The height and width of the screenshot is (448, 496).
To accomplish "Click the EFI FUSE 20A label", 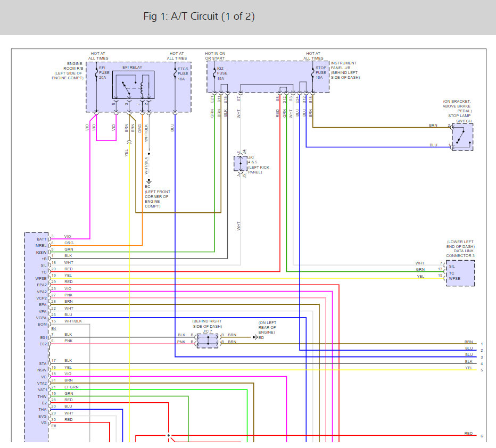I will 104,73.
